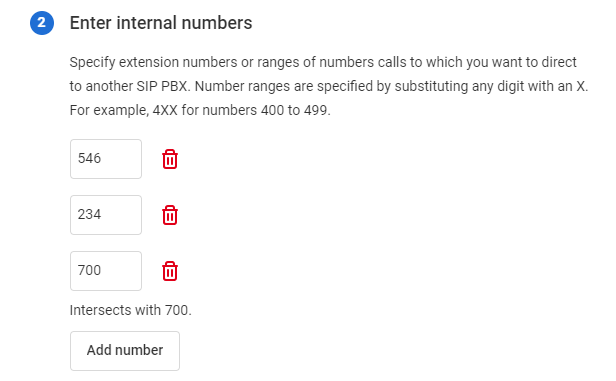Image resolution: width=616 pixels, height=381 pixels.
Task: Add a new number with Add number
Action: click(125, 351)
